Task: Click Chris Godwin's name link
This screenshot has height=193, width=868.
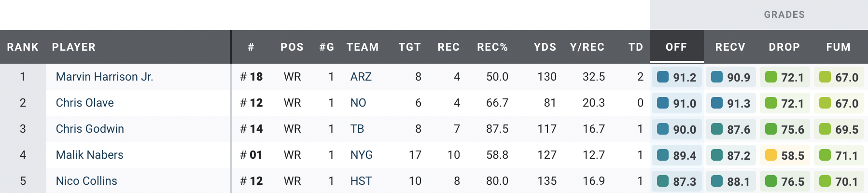Action: click(90, 129)
